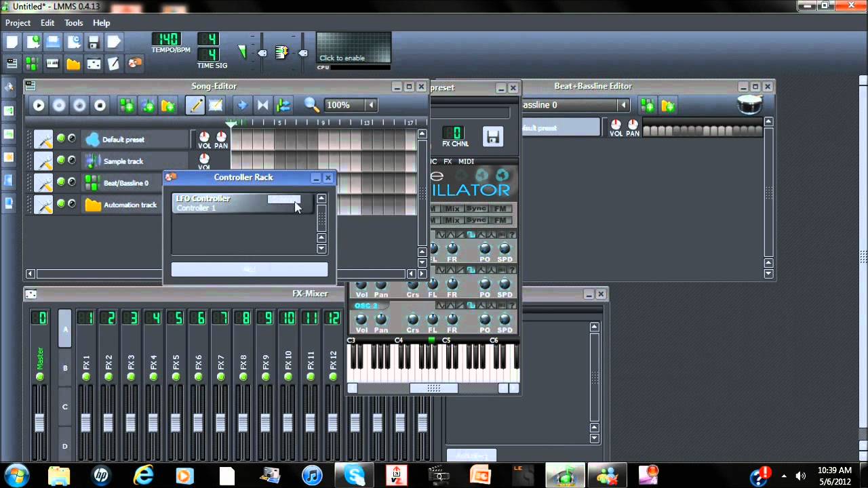This screenshot has height=488, width=868.
Task: Switch to the FX tab in instrument window
Action: coord(448,161)
